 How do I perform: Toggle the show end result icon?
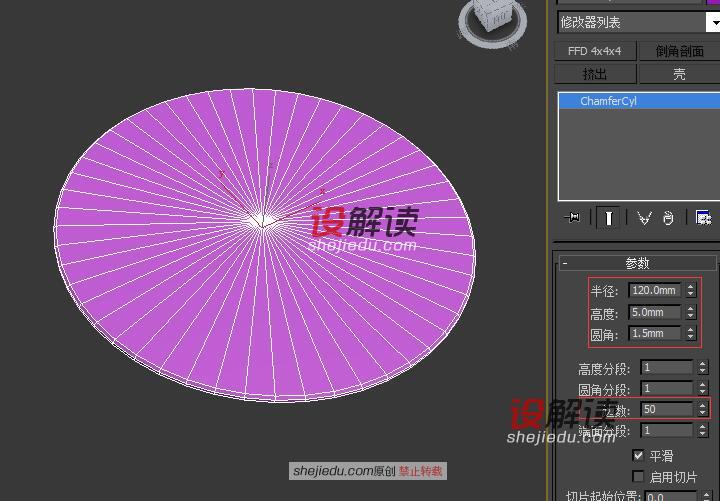click(608, 218)
